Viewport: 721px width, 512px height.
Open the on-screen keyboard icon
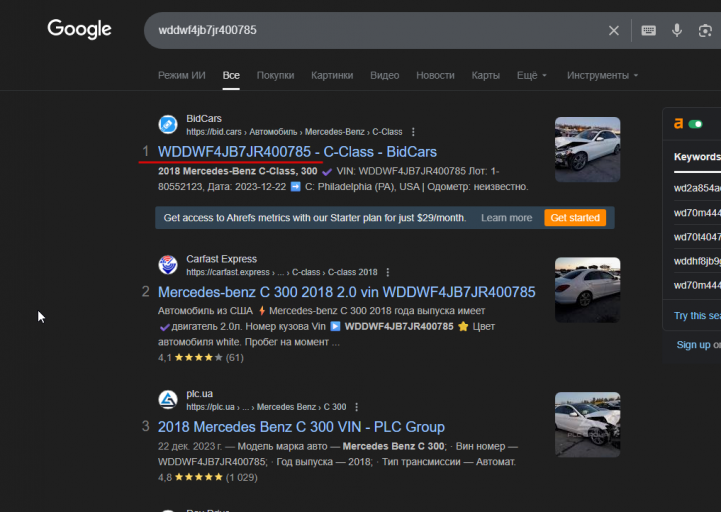click(648, 30)
